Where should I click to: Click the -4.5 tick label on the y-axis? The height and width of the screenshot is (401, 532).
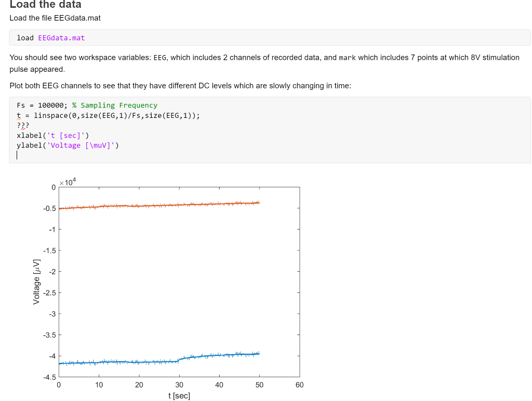[50, 377]
